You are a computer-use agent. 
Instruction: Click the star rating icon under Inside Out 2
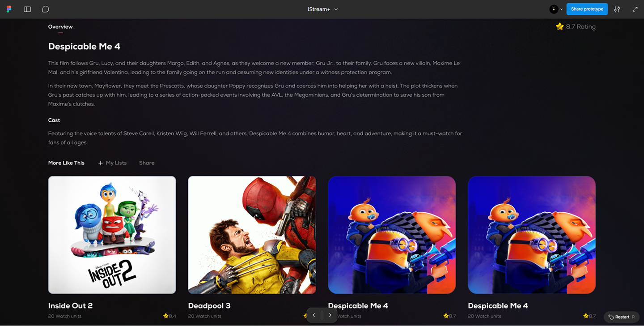point(165,316)
